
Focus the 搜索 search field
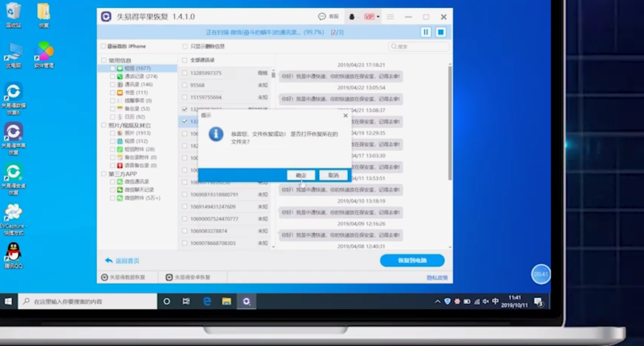(419, 46)
